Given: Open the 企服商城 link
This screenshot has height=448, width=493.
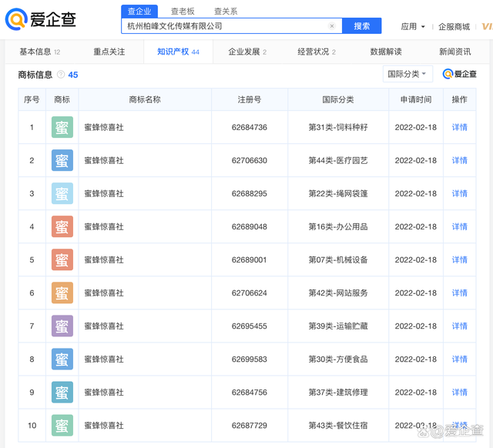Looking at the screenshot, I should coord(454,27).
